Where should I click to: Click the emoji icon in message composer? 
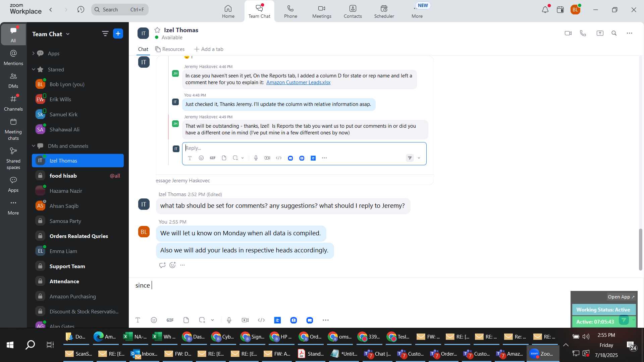click(x=154, y=320)
